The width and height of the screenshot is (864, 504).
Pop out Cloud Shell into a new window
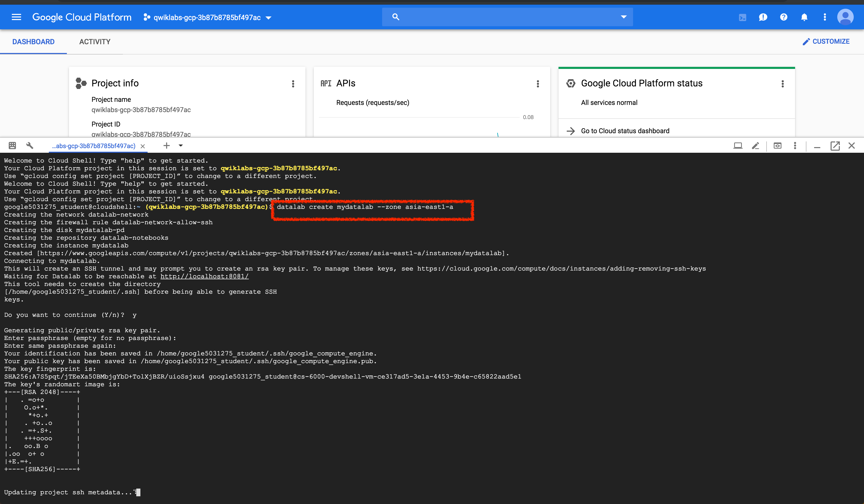(835, 145)
